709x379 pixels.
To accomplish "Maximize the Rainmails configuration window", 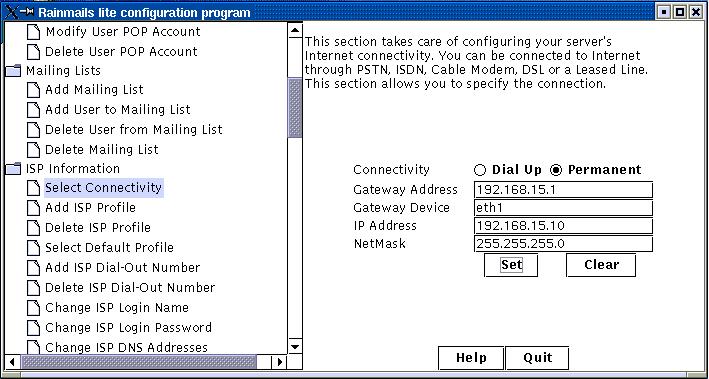I will click(x=679, y=12).
